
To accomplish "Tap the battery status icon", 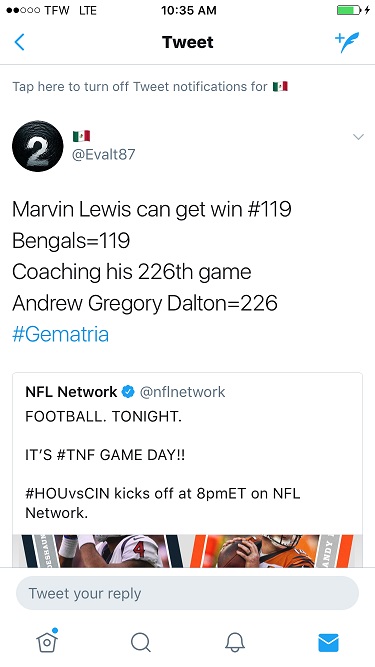I will (x=349, y=10).
